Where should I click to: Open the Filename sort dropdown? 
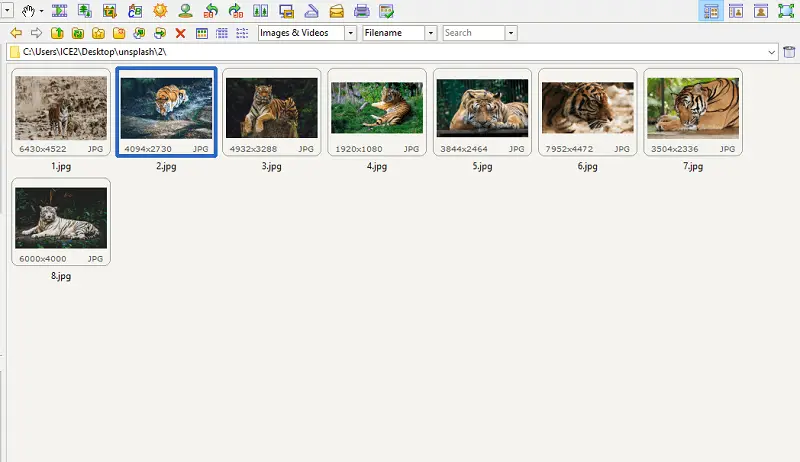point(431,33)
